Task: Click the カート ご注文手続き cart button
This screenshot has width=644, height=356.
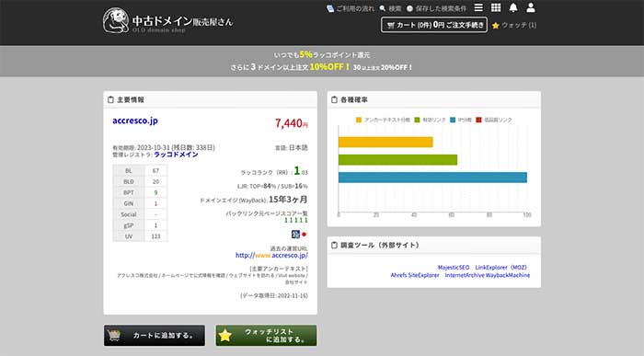Action: [x=434, y=25]
